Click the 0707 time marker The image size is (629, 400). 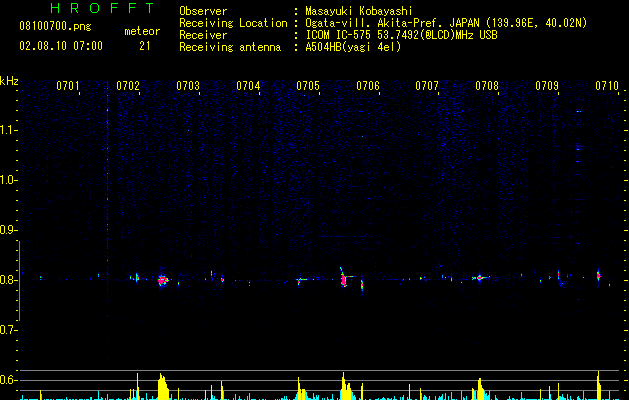pos(427,86)
